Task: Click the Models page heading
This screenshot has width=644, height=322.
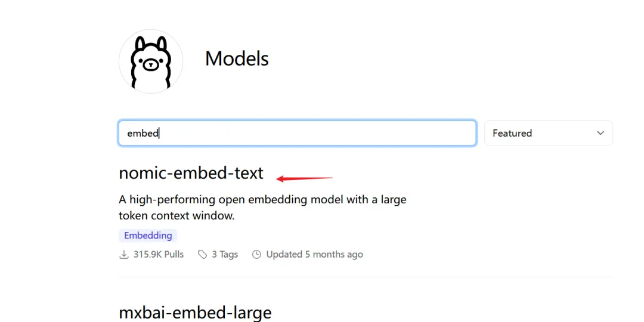Action: (x=237, y=58)
